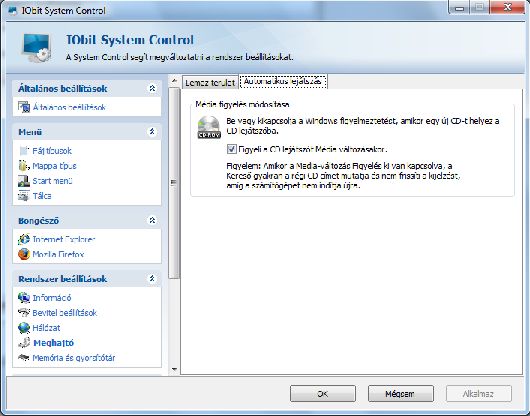Close the IObit System Control window
530x416 pixels.
(x=507, y=7)
